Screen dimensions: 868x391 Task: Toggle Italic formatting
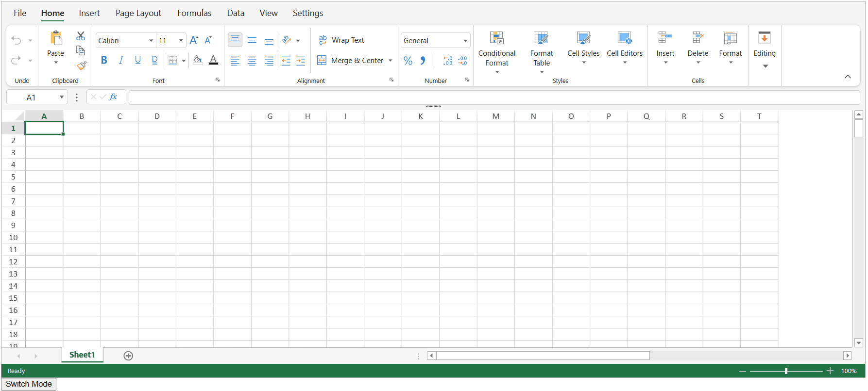point(121,60)
